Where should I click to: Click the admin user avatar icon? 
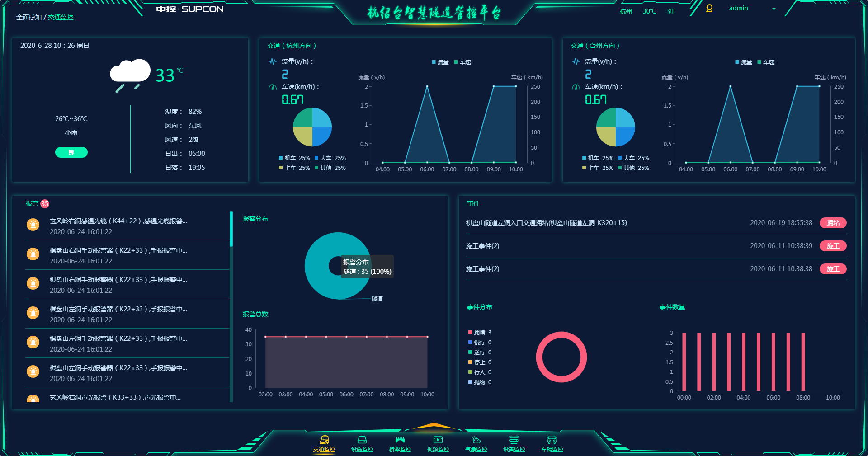pos(709,9)
